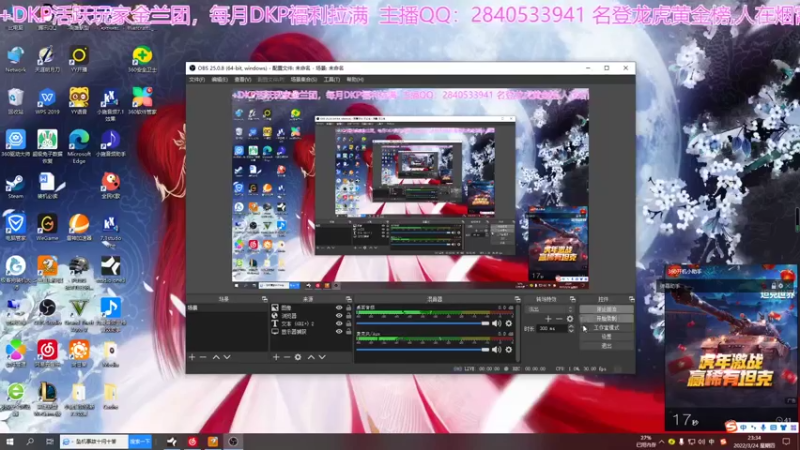Open the Microsoft Edge desktop shortcut

[x=79, y=145]
